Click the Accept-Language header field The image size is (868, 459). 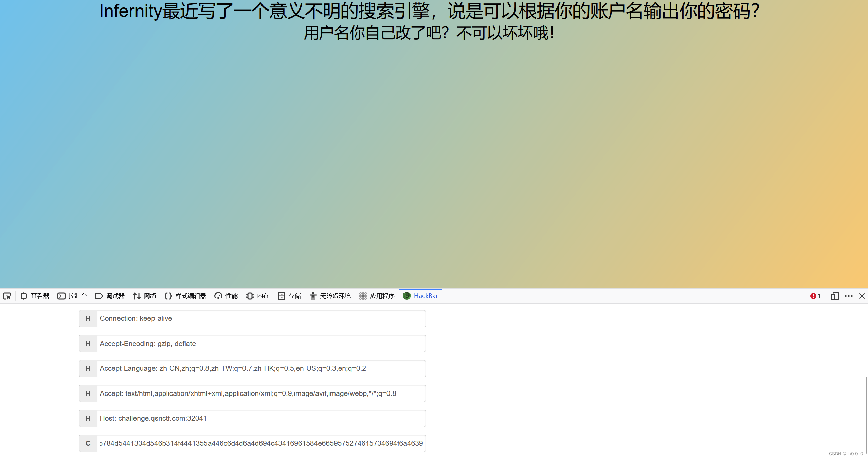(x=261, y=368)
